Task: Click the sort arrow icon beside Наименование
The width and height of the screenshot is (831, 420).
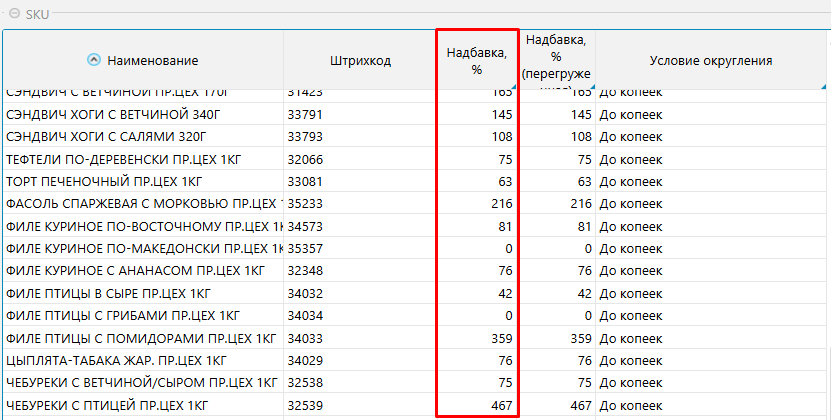Action: (x=94, y=61)
